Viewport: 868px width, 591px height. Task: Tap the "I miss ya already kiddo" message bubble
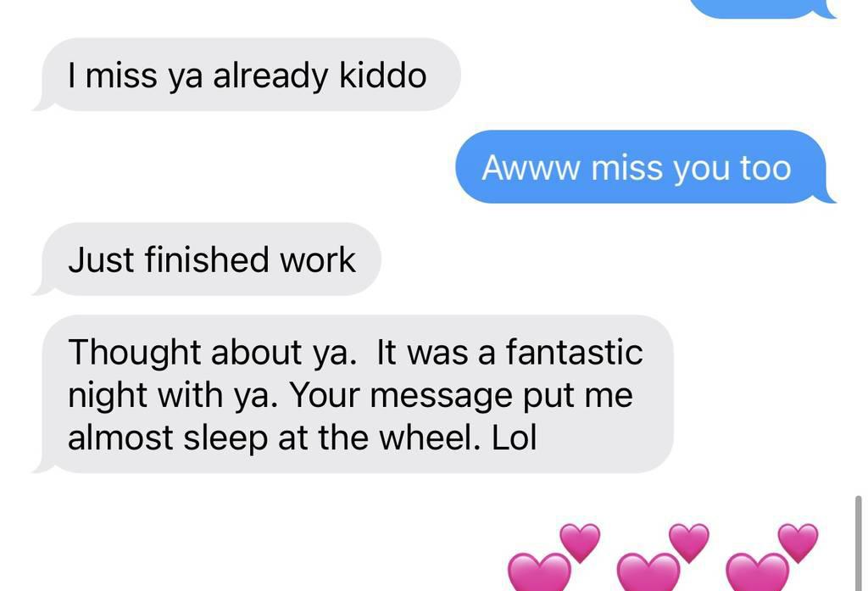[x=247, y=75]
